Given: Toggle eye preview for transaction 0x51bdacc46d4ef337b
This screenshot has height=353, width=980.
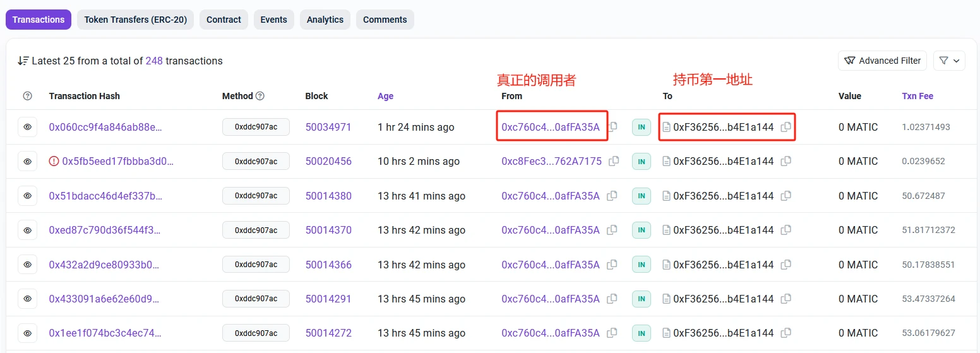Looking at the screenshot, I should coord(27,196).
